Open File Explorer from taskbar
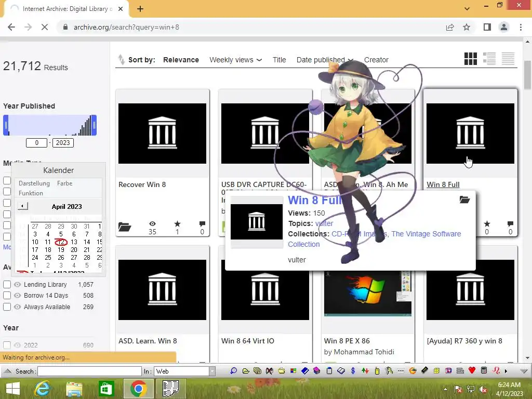This screenshot has height=399, width=532. pos(74,389)
